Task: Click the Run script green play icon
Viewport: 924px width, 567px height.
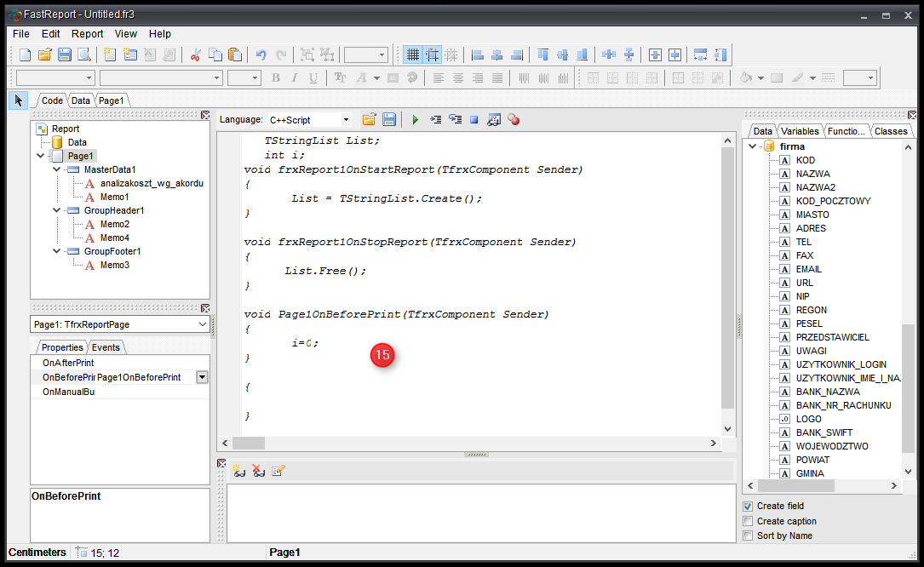Action: (x=416, y=120)
